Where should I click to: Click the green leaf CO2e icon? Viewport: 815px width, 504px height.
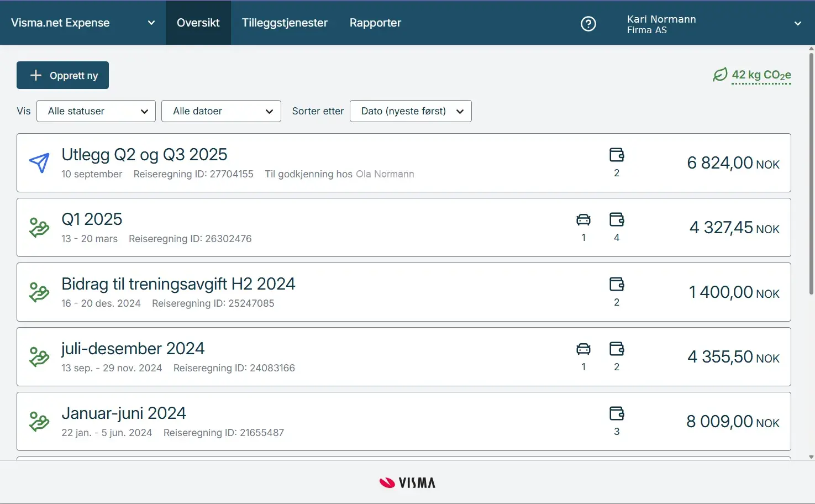pyautogui.click(x=720, y=75)
